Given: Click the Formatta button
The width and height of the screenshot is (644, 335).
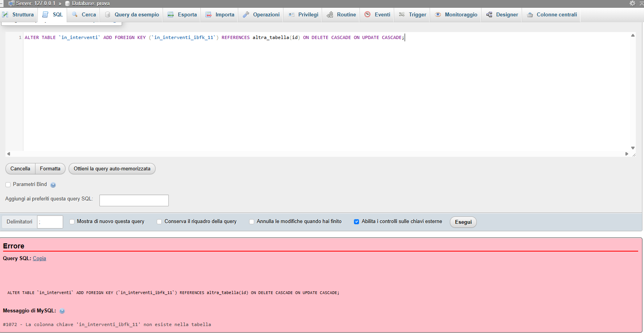Looking at the screenshot, I should point(50,168).
